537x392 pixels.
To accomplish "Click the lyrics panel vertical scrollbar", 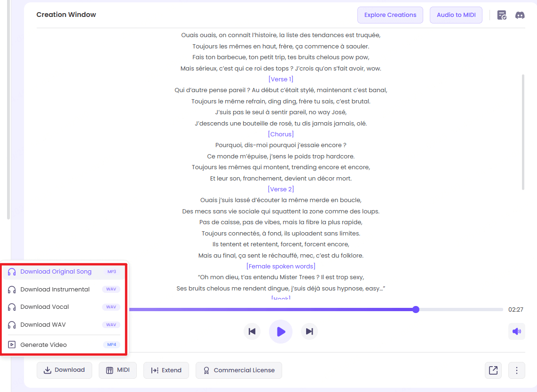I will click(x=523, y=132).
